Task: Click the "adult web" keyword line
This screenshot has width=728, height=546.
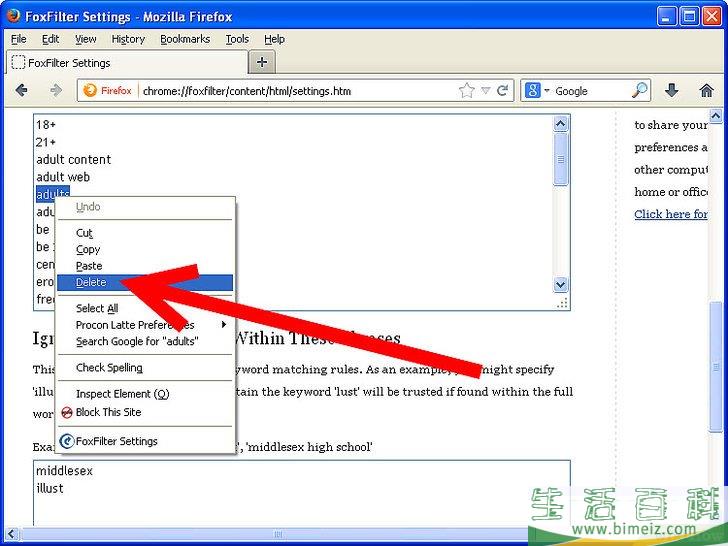Action: point(63,177)
